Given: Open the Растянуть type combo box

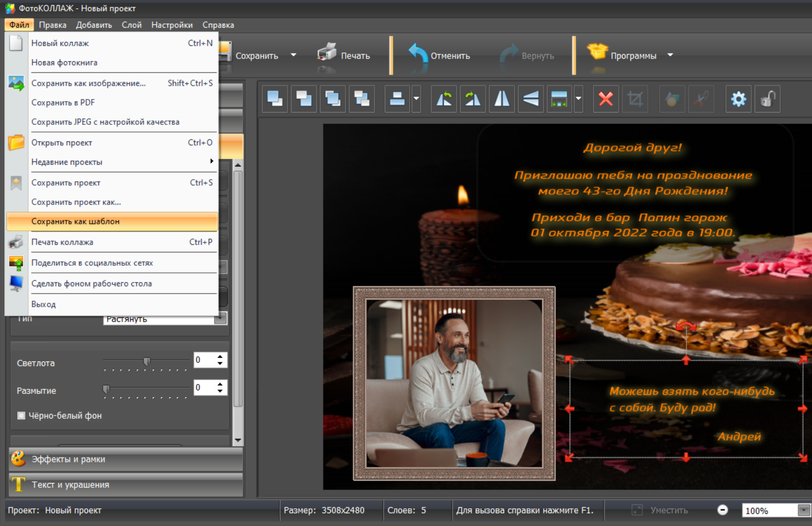Looking at the screenshot, I should (x=220, y=319).
